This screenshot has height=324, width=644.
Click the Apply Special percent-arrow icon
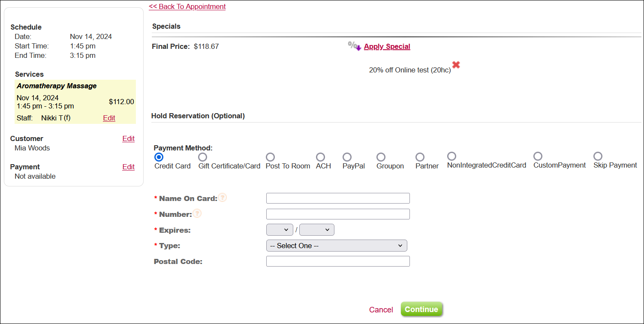pyautogui.click(x=355, y=46)
